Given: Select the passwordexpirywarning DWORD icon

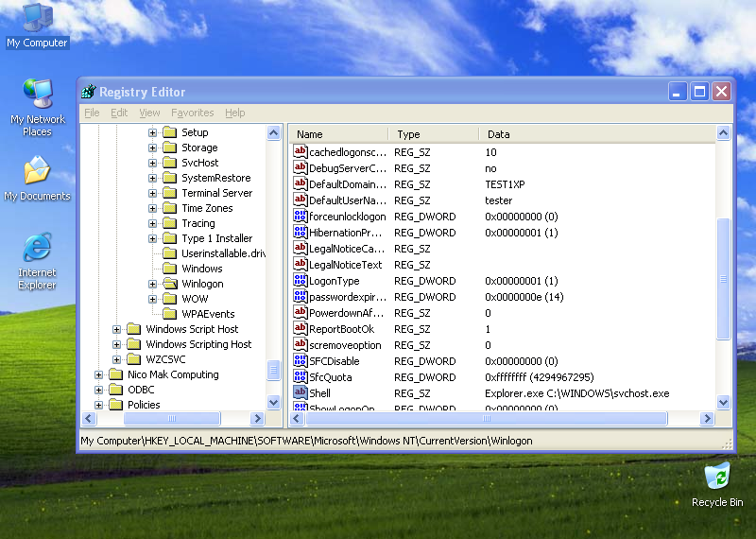Looking at the screenshot, I should tap(300, 296).
